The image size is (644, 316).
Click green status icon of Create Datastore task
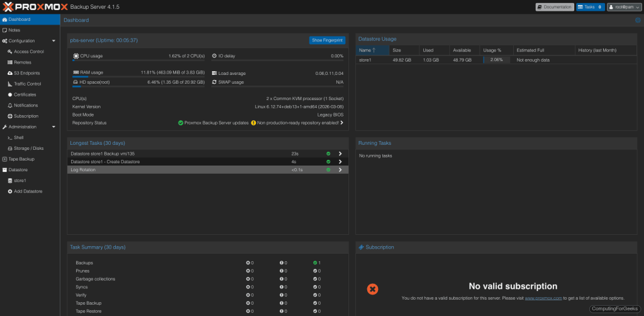[328, 162]
